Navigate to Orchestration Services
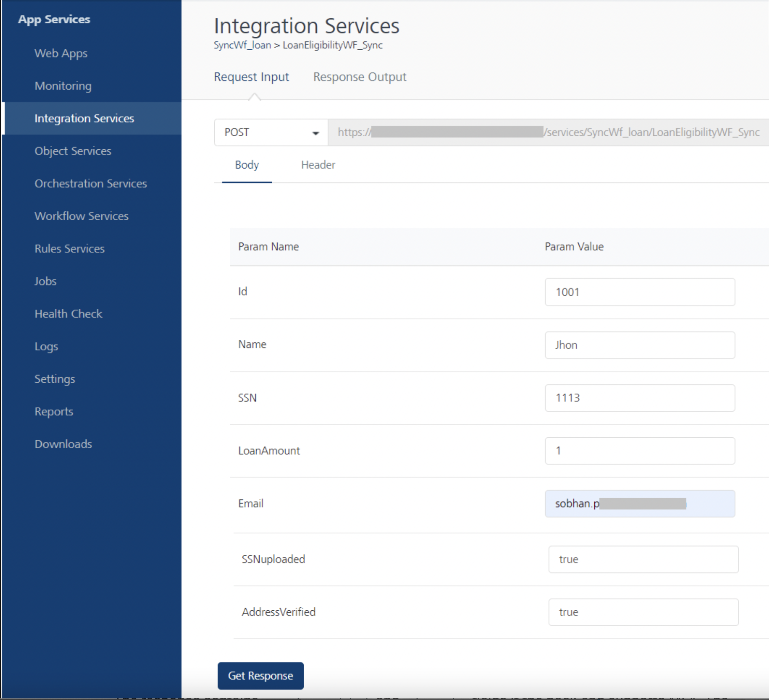Screen dimensions: 769x700 [91, 184]
